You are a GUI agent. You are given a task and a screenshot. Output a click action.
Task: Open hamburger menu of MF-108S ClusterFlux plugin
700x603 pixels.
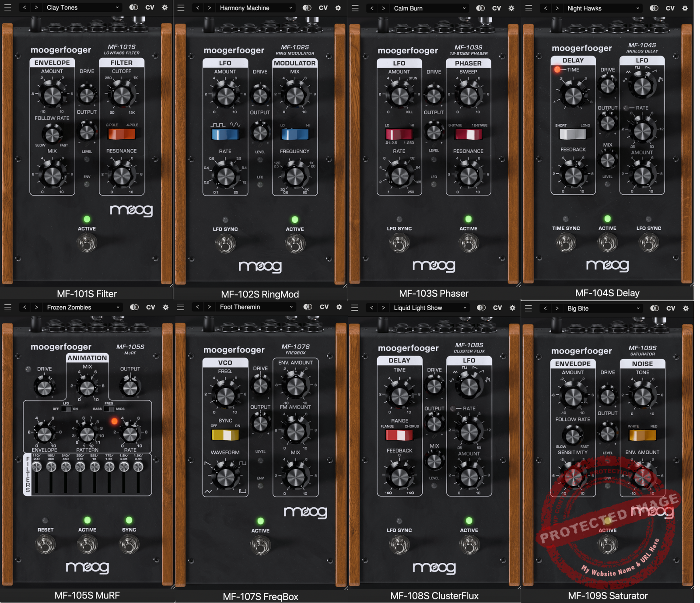pyautogui.click(x=355, y=308)
